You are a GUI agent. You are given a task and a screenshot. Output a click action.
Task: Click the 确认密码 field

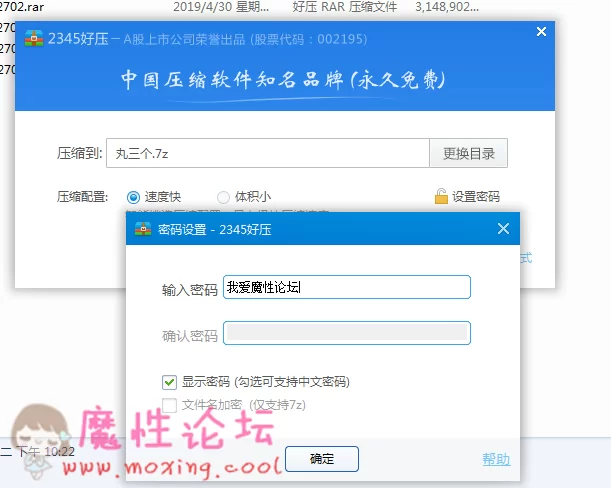click(347, 333)
